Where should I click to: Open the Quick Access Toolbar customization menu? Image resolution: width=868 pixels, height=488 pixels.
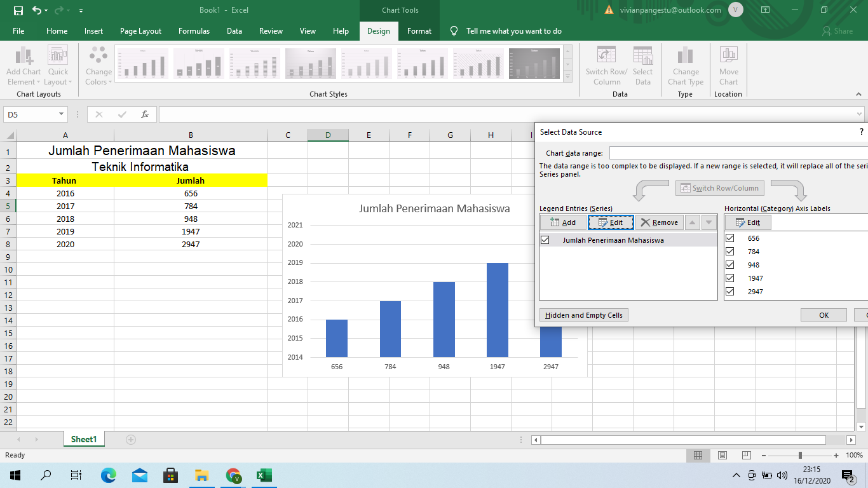[80, 10]
